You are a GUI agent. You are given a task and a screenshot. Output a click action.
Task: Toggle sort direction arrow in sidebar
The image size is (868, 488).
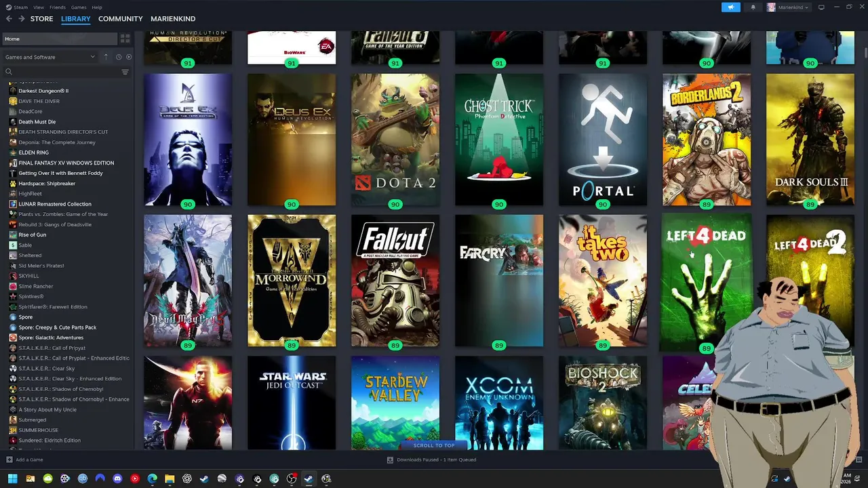coord(106,57)
